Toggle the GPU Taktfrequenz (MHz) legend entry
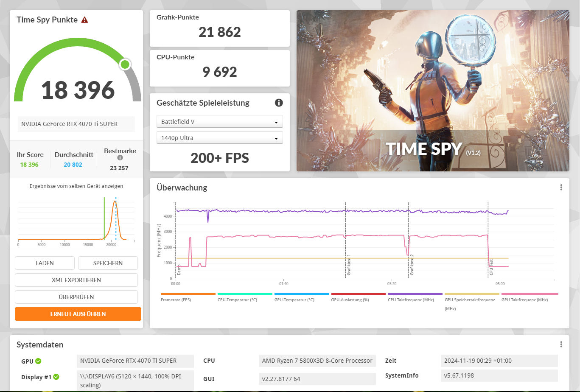Screen dimensions: 580x392 click(530, 297)
